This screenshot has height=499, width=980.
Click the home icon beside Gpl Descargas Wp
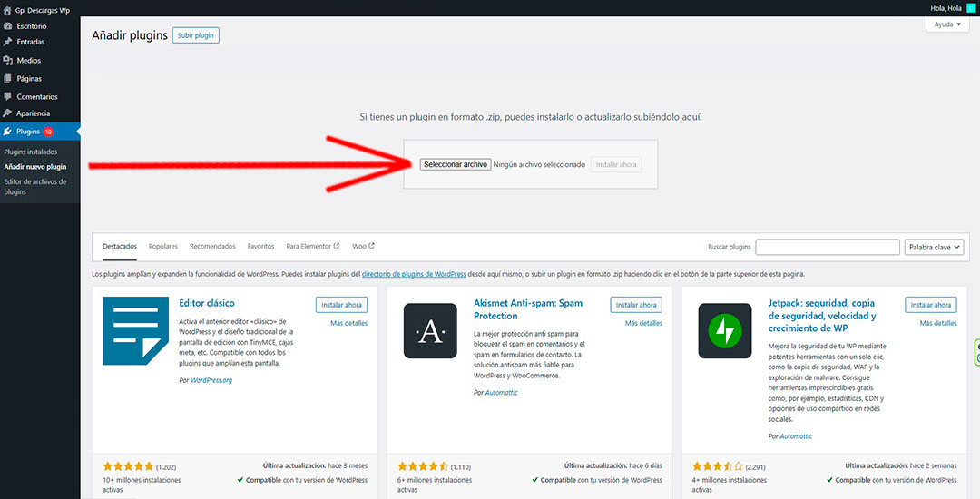(x=7, y=11)
